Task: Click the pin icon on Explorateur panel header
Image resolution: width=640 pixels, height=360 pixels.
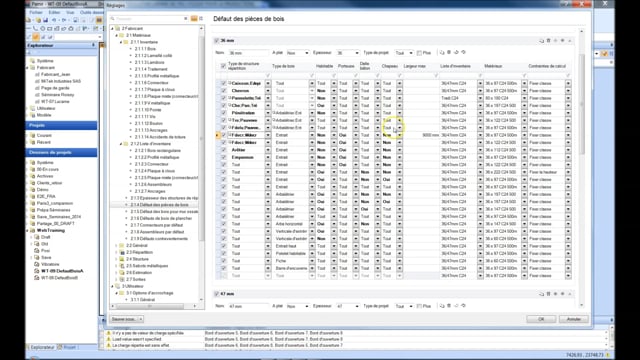Action: [x=93, y=45]
